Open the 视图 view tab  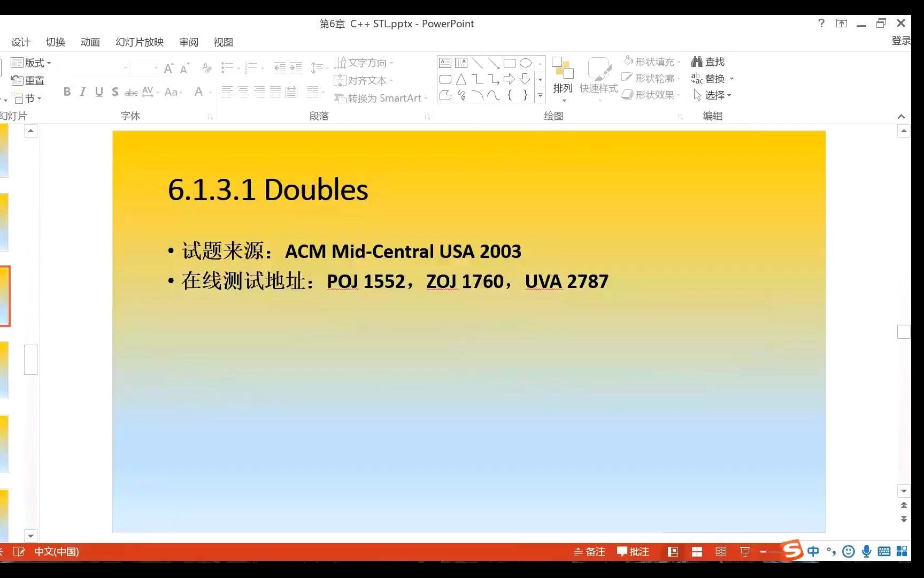tap(224, 42)
